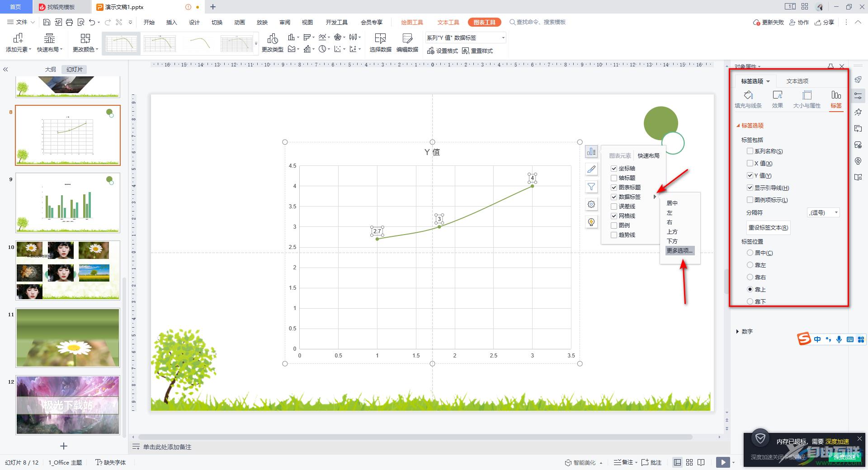The width and height of the screenshot is (868, 470).
Task: Switch to 文本选项 tab in properties
Action: [797, 81]
